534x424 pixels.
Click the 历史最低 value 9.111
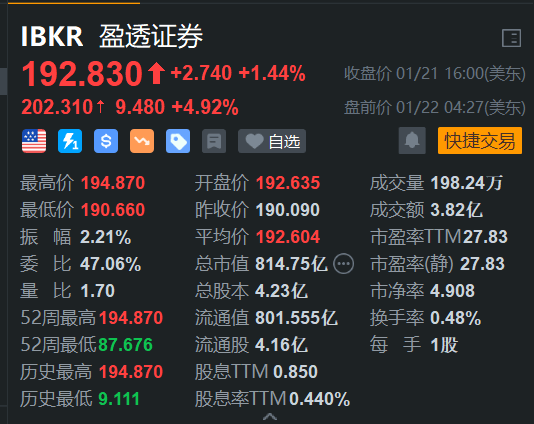119,399
